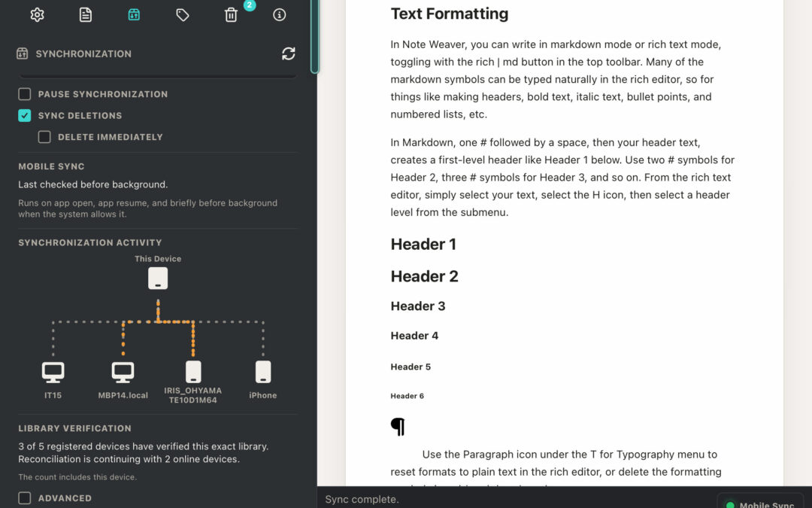
Task: Click the green Mobile Sync status dot
Action: (730, 505)
